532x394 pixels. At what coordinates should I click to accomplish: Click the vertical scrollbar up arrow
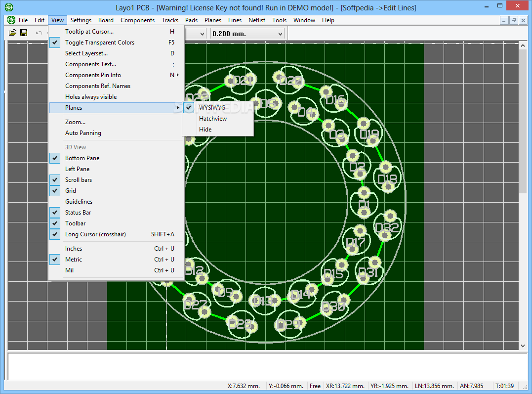click(523, 45)
